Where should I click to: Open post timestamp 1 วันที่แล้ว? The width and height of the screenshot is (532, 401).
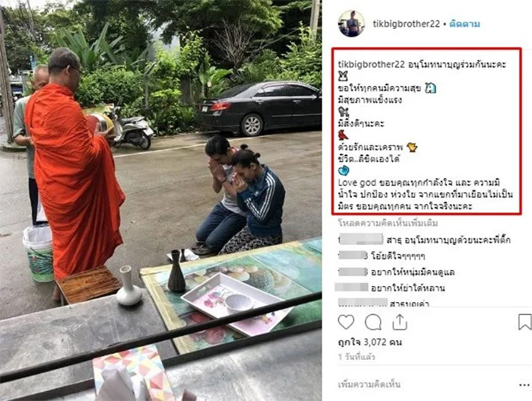(x=356, y=357)
